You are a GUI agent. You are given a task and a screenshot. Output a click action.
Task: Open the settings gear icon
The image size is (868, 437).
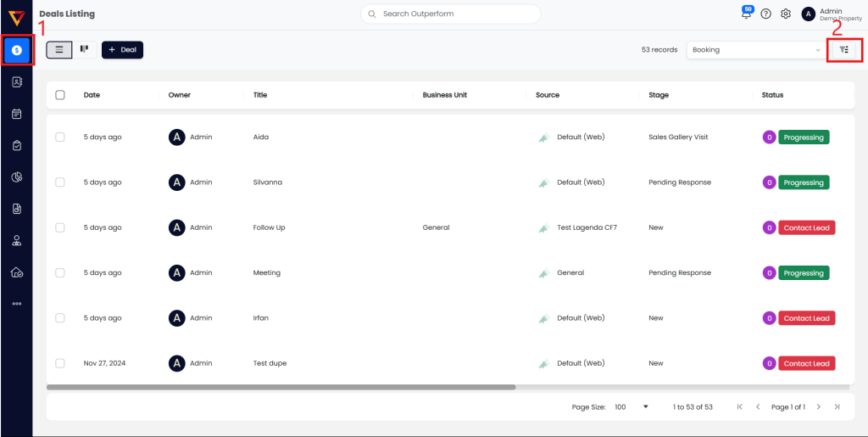[786, 14]
